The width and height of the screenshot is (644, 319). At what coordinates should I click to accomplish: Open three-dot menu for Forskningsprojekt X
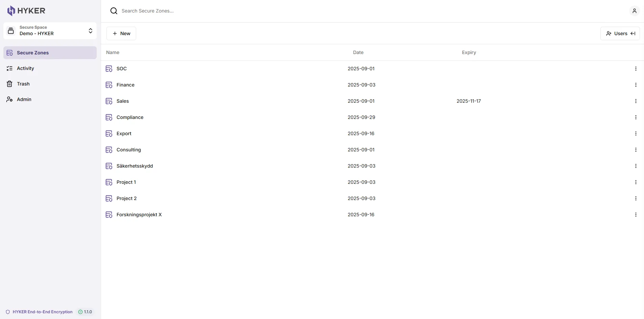pyautogui.click(x=636, y=215)
